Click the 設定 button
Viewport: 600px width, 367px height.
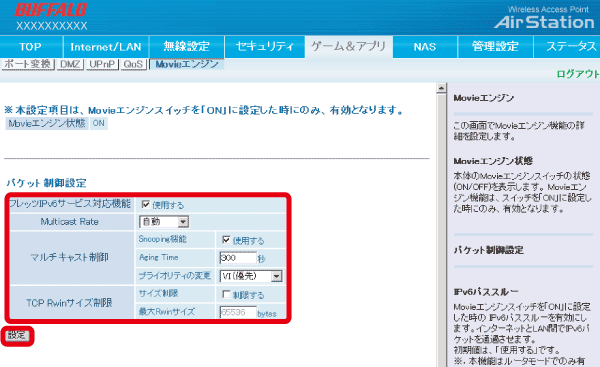[16, 335]
